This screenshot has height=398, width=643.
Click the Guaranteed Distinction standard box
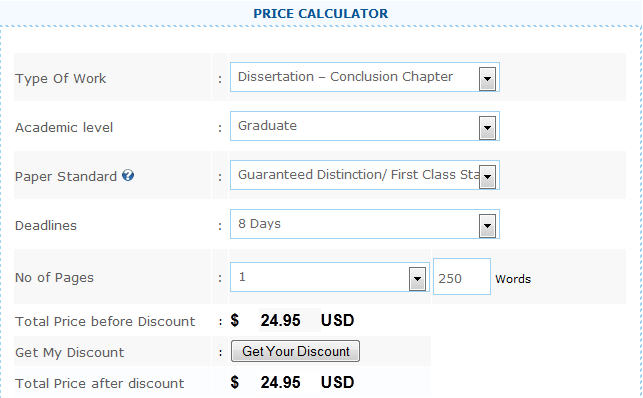click(365, 175)
